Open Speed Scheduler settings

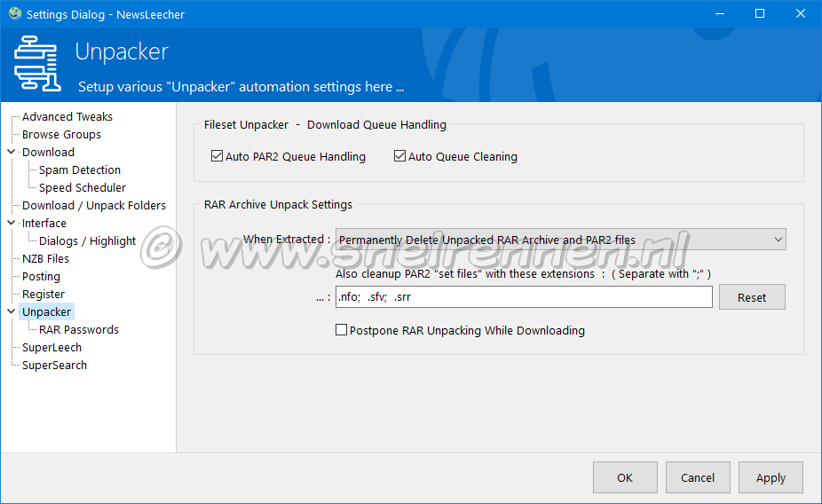coord(83,187)
